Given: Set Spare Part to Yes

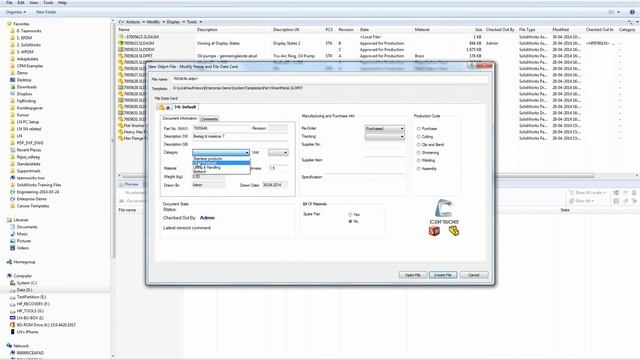Looking at the screenshot, I should (x=350, y=215).
